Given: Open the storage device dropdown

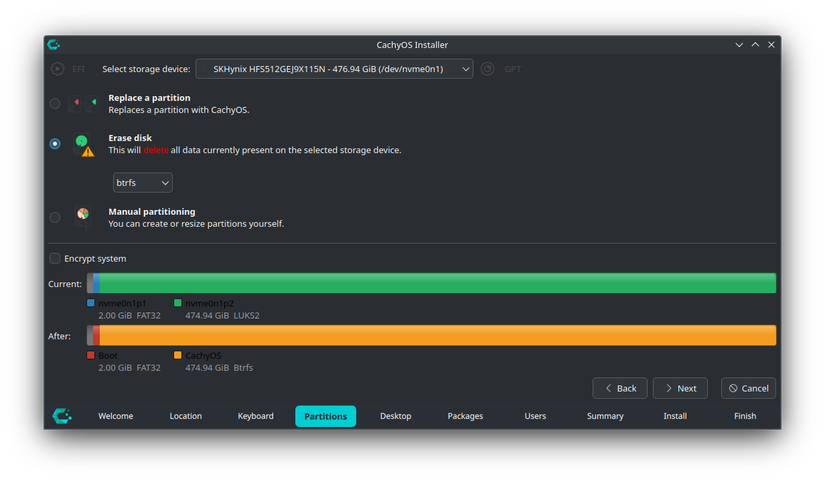Looking at the screenshot, I should [334, 69].
